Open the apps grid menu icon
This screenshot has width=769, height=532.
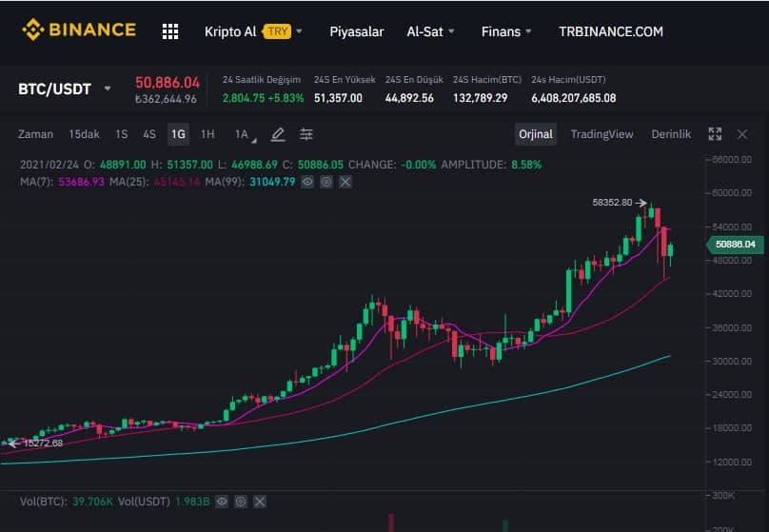170,31
